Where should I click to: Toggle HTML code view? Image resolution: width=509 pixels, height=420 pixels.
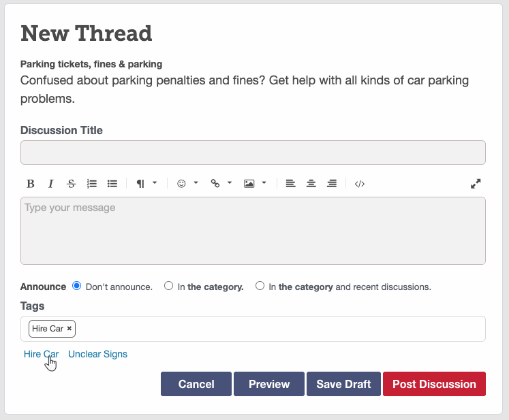(360, 184)
